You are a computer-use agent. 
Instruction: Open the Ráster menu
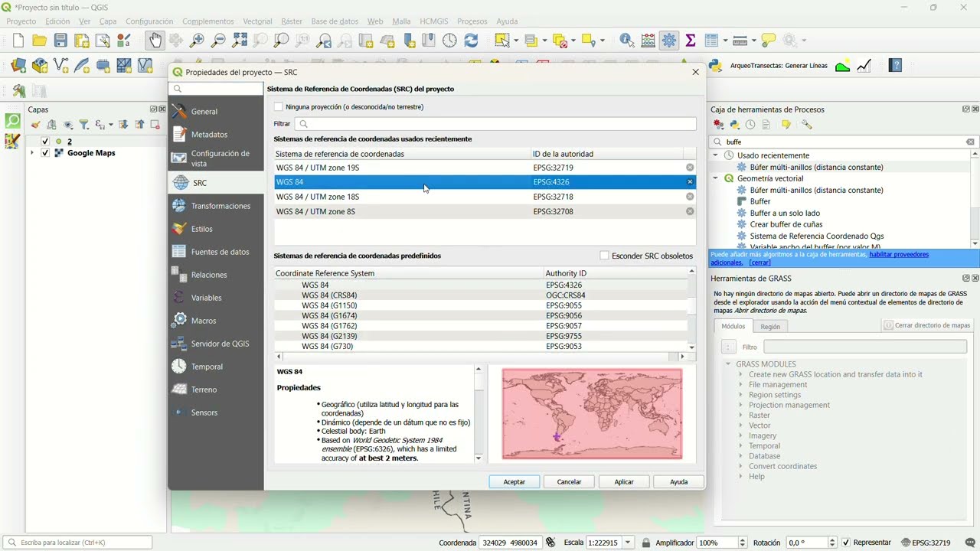pyautogui.click(x=292, y=21)
